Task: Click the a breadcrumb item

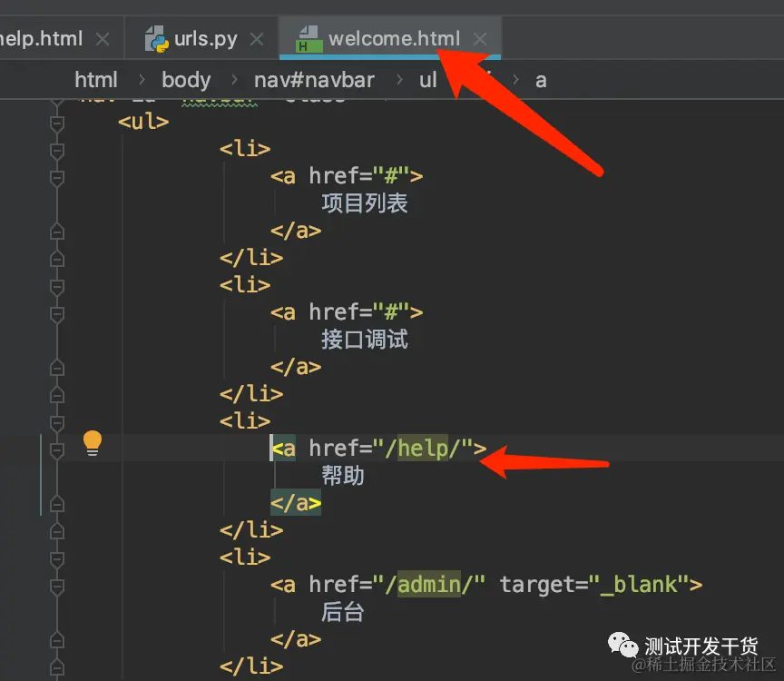Action: [541, 80]
